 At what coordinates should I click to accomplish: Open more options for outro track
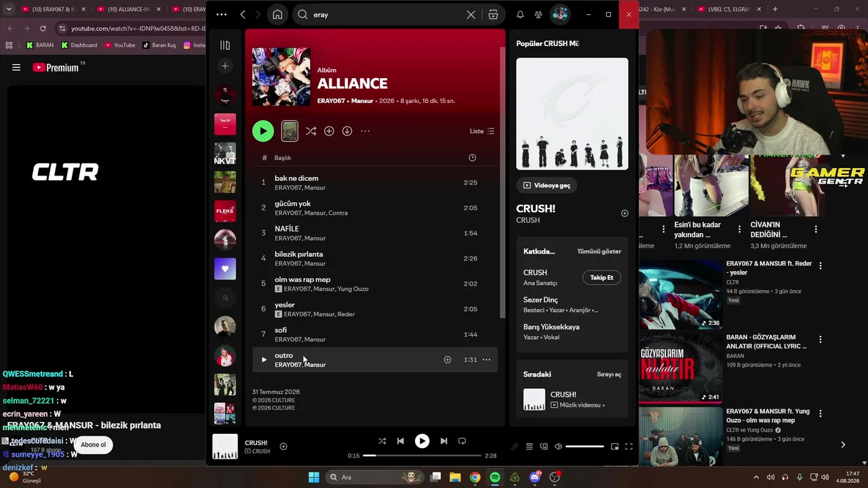(486, 360)
